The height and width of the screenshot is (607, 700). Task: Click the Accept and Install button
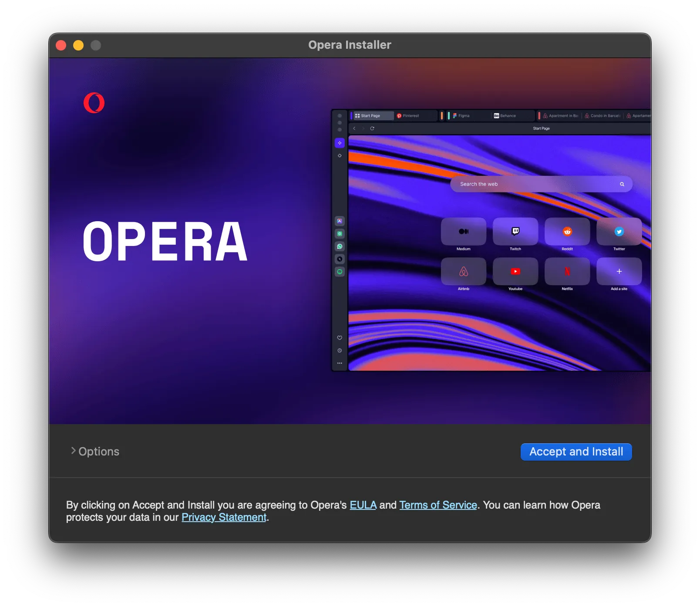[x=576, y=452]
